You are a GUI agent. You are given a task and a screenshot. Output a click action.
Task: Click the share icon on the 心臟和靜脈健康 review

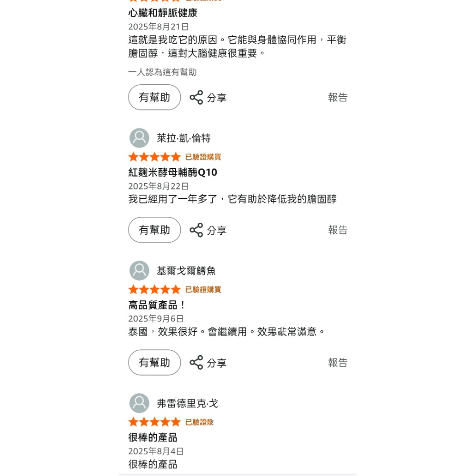pyautogui.click(x=197, y=97)
